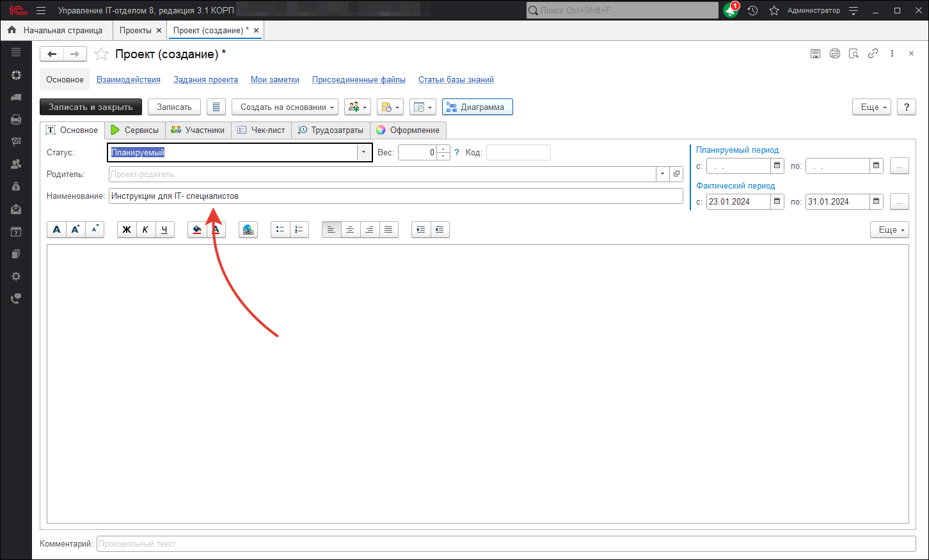
Task: Add project to favorites star
Action: coord(101,54)
